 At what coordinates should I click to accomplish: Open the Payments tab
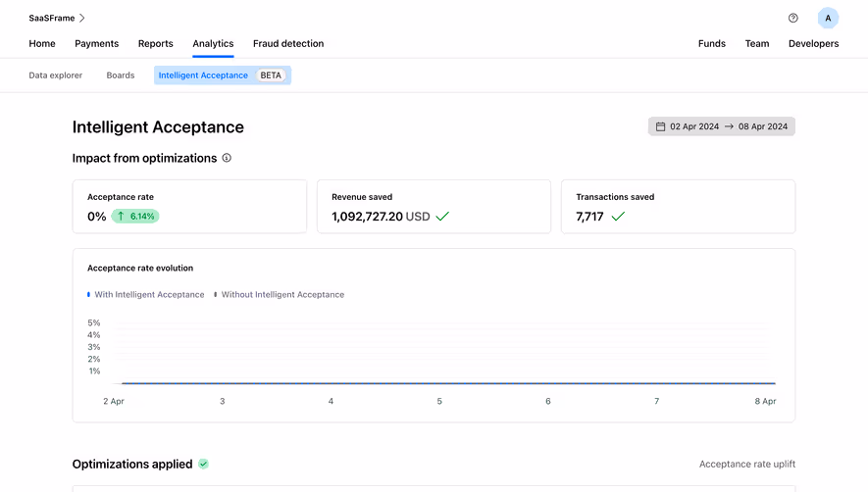coord(97,44)
